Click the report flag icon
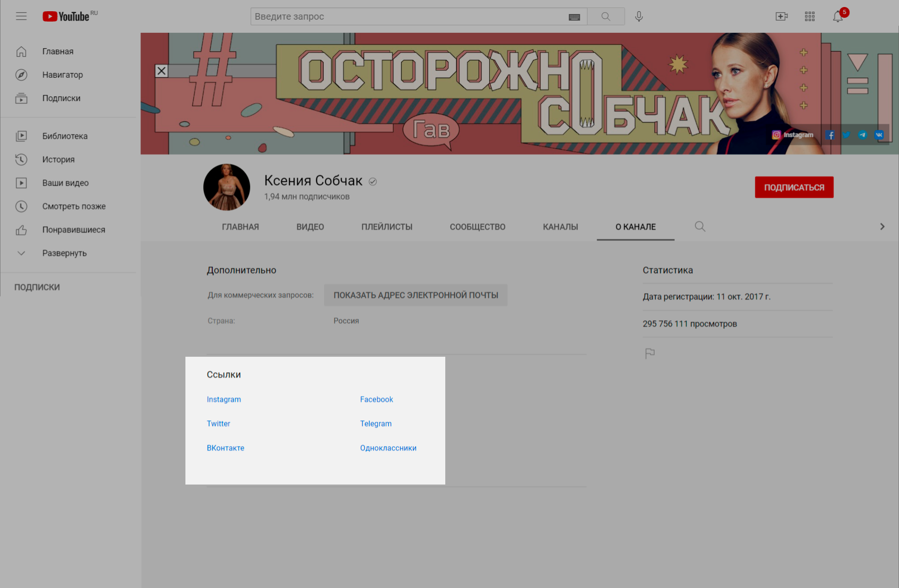This screenshot has width=899, height=588. [650, 353]
